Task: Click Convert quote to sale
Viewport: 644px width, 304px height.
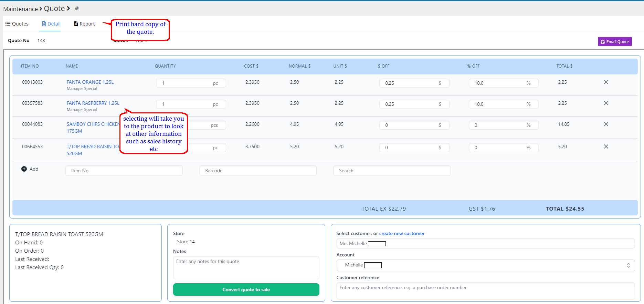Action: pyautogui.click(x=246, y=290)
